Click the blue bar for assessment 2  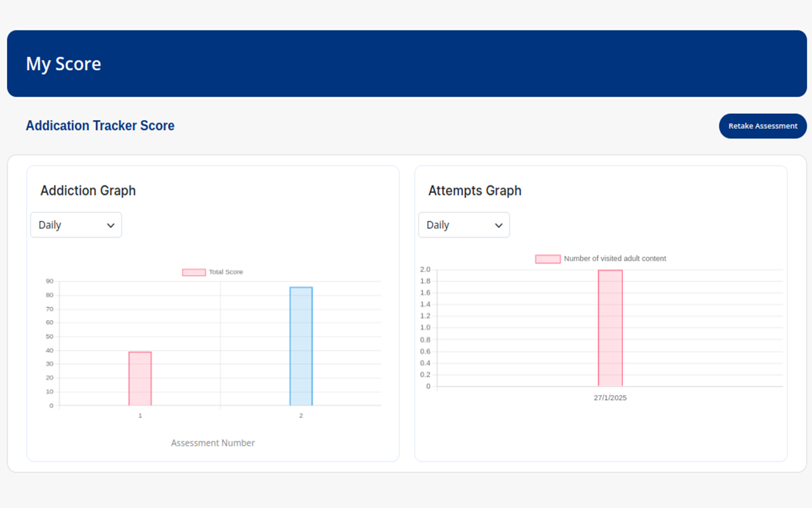coord(301,346)
